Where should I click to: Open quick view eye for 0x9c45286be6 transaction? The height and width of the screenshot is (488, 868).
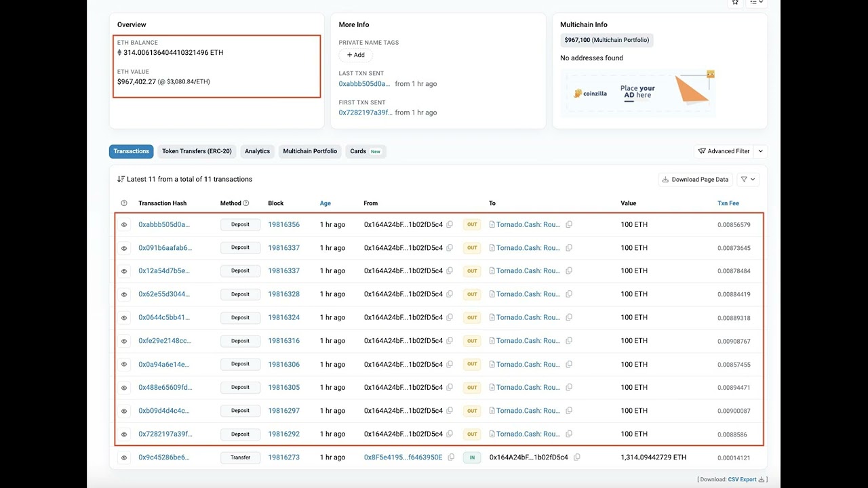124,457
